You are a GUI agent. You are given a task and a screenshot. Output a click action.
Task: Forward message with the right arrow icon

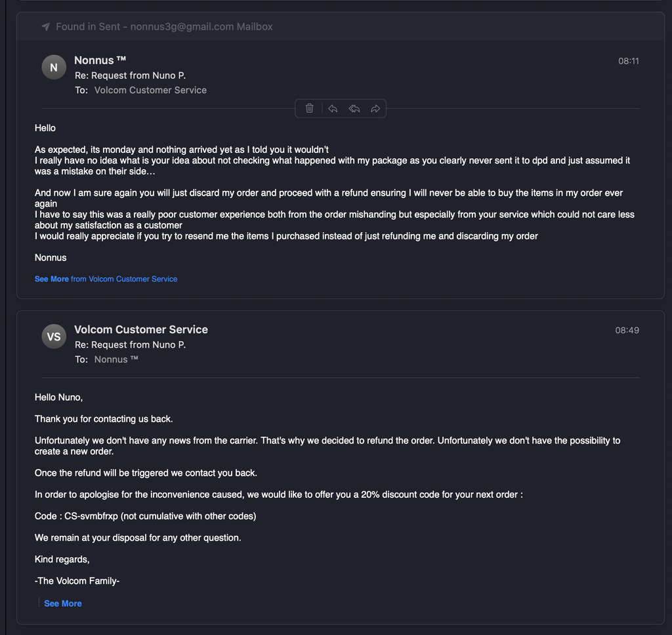[x=375, y=108]
